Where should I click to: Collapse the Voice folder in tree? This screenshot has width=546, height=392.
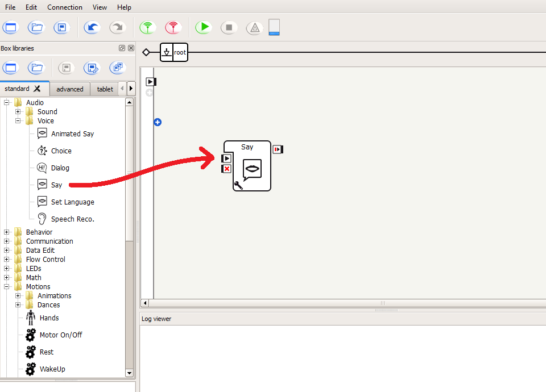18,121
